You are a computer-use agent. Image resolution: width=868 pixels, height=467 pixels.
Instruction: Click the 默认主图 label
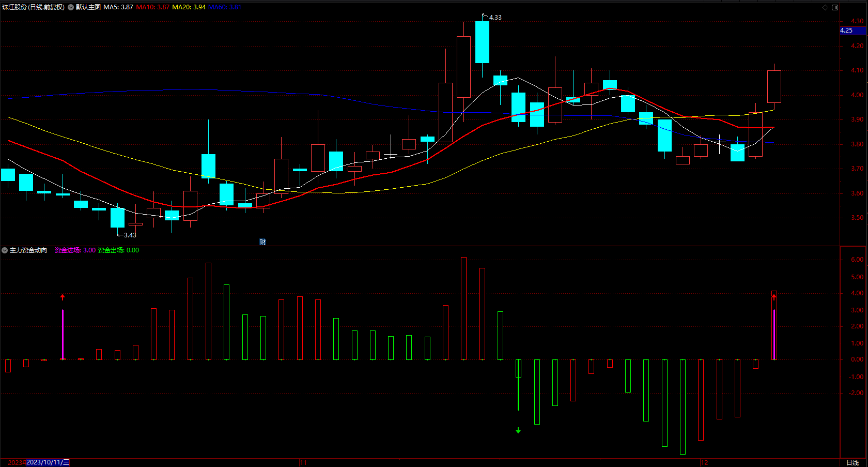[x=88, y=7]
